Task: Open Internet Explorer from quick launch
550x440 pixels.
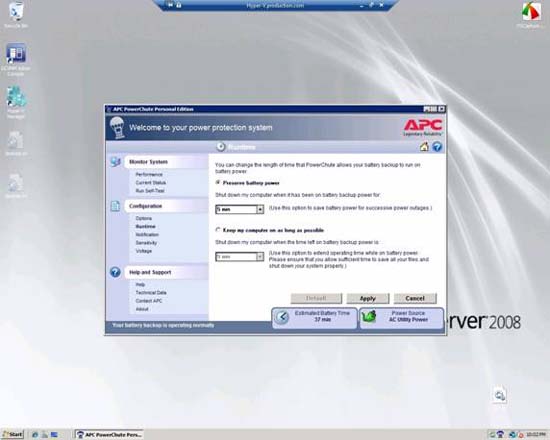Action: (35, 435)
